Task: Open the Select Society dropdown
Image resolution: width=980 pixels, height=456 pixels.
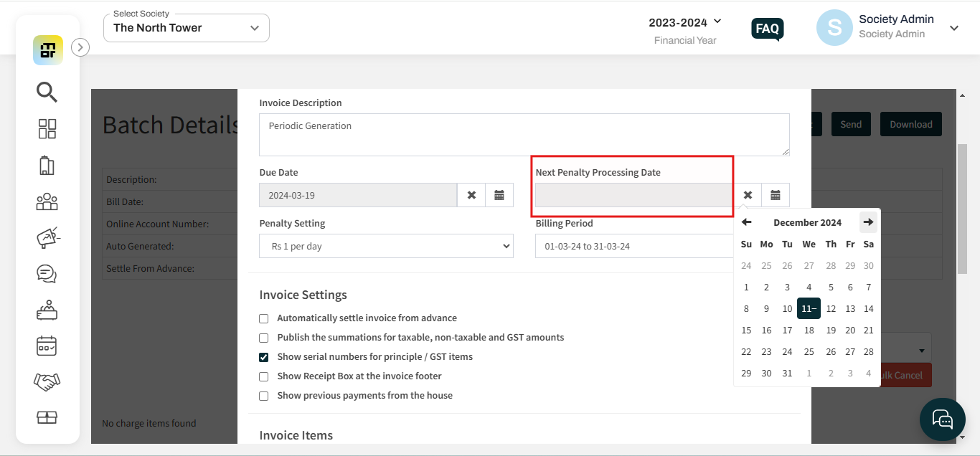Action: point(185,27)
